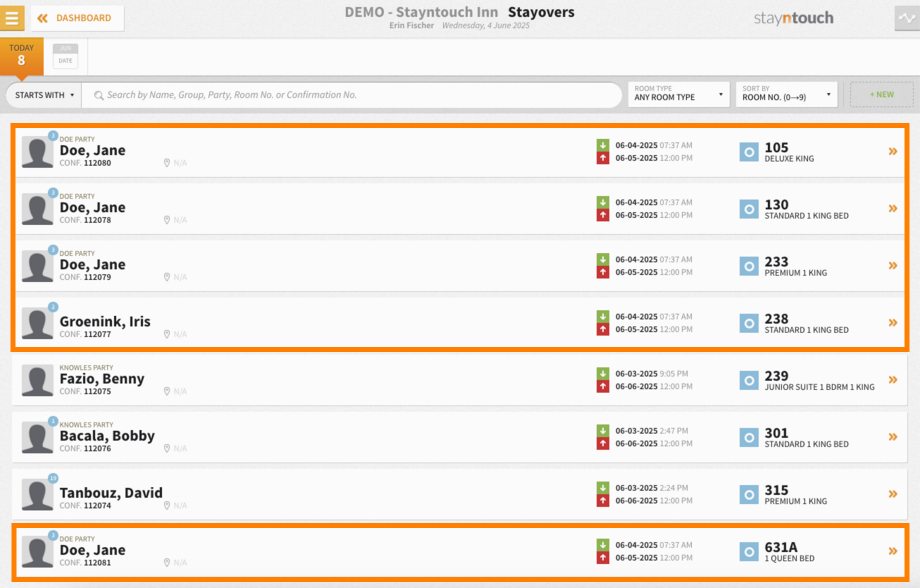
Task: Click the search by name input field
Action: (x=351, y=95)
